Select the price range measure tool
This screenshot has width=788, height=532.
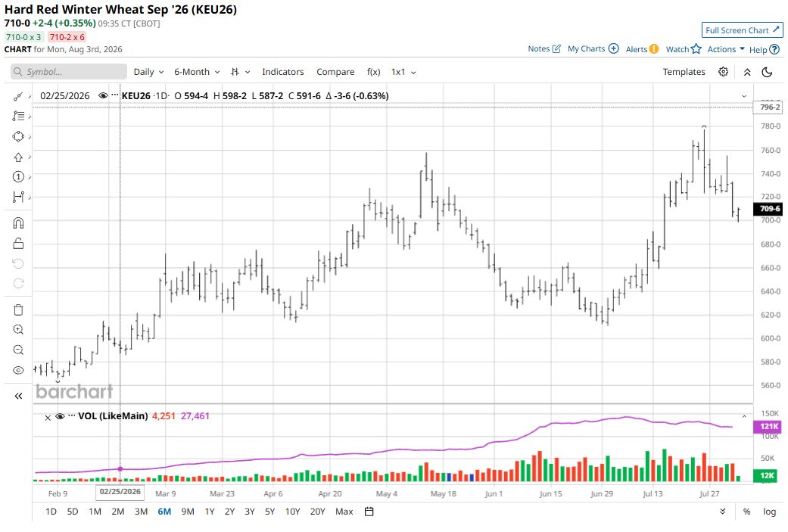[x=18, y=197]
